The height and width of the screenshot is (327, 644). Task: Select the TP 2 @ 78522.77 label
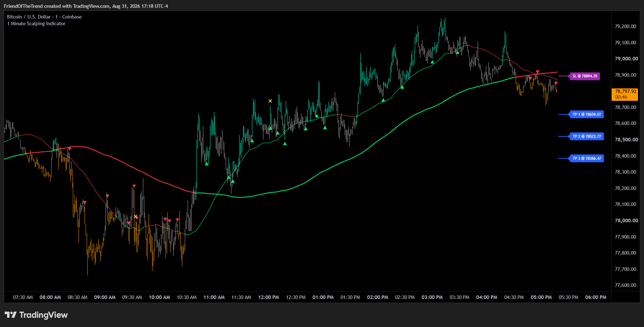[x=586, y=136]
